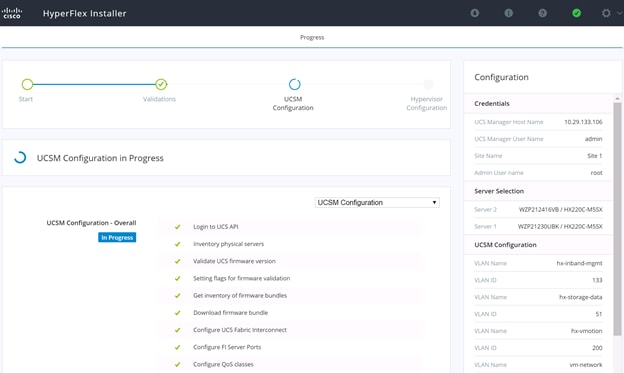The height and width of the screenshot is (373, 624).
Task: Click checkmark beside Configure QoS classes
Action: point(177,364)
